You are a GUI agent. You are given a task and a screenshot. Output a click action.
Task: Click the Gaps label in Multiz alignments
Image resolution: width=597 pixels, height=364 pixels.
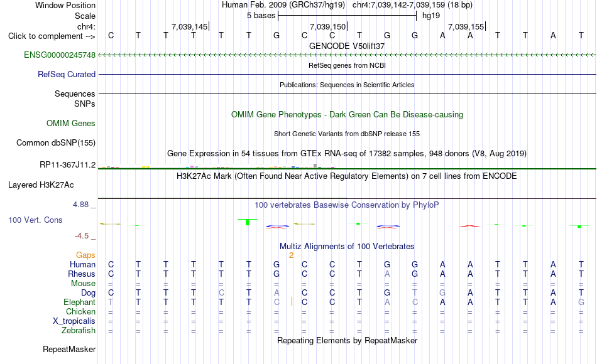click(x=85, y=255)
